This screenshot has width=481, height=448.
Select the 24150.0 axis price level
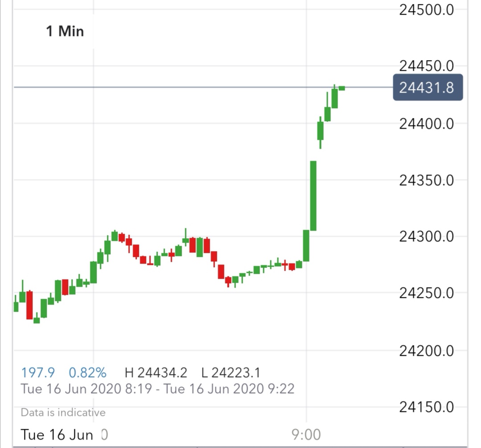click(x=426, y=407)
